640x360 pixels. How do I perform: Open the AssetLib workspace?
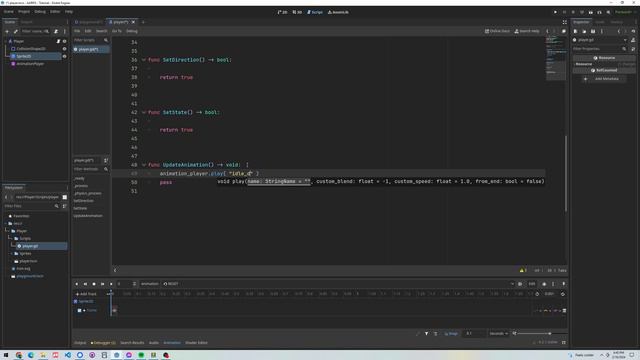click(x=338, y=12)
